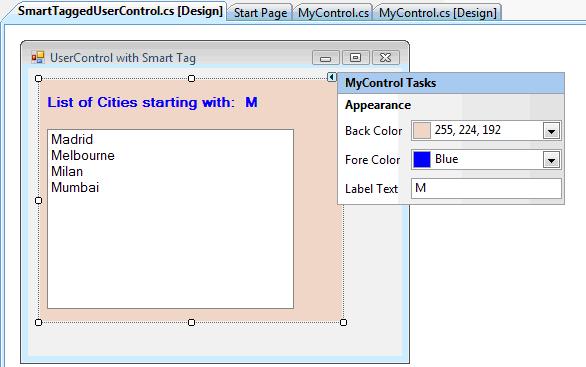This screenshot has width=586, height=367.
Task: Switch to the Start Page tab
Action: pos(260,13)
